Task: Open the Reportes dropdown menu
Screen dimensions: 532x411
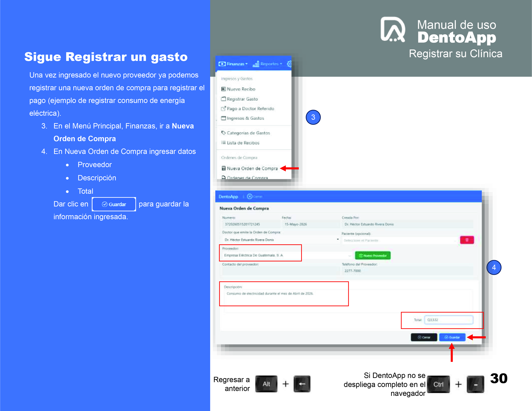Action: (x=267, y=64)
